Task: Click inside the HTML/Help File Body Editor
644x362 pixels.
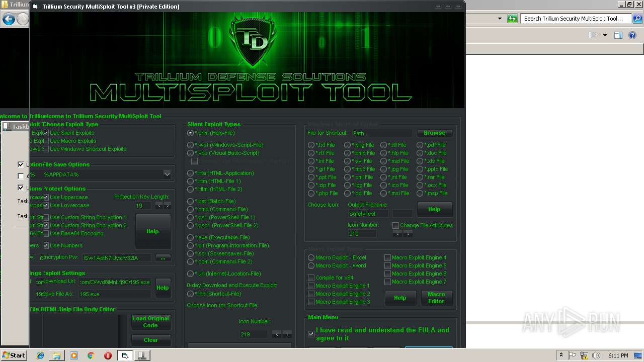Action: click(80, 331)
